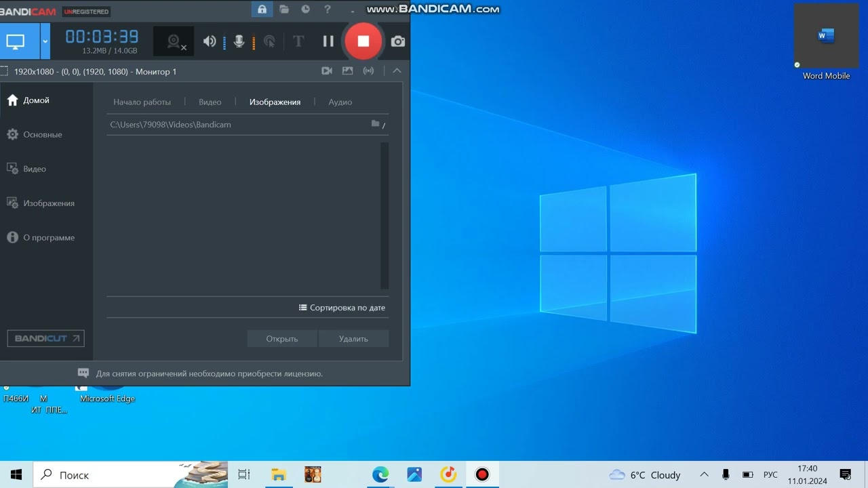Take a screenshot with the camera icon
The width and height of the screenshot is (868, 488).
(398, 41)
